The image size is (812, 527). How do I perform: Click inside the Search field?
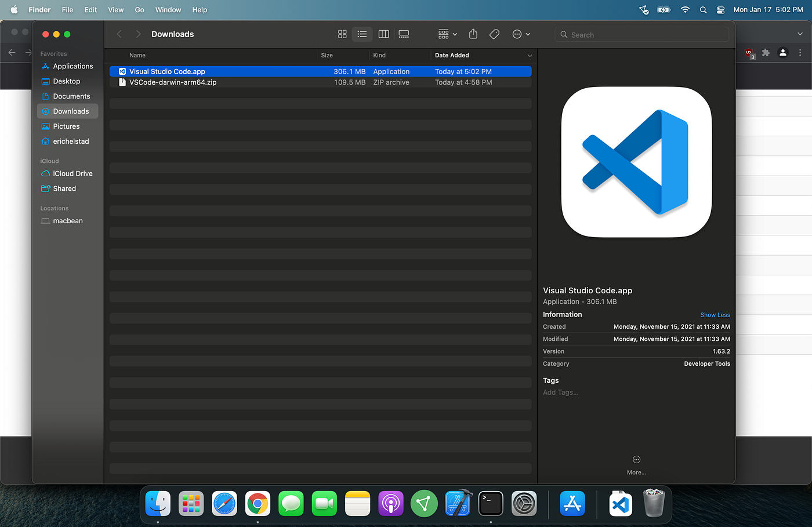[x=642, y=34]
